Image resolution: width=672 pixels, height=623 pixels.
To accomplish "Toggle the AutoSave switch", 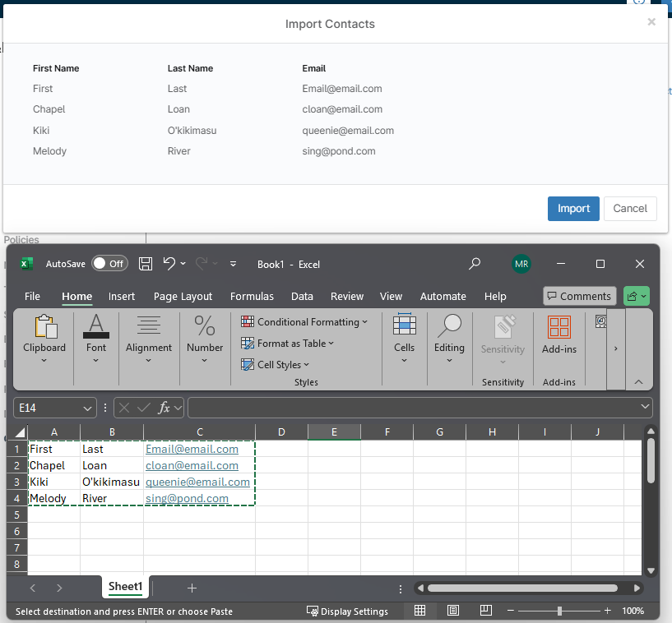I will click(x=109, y=264).
